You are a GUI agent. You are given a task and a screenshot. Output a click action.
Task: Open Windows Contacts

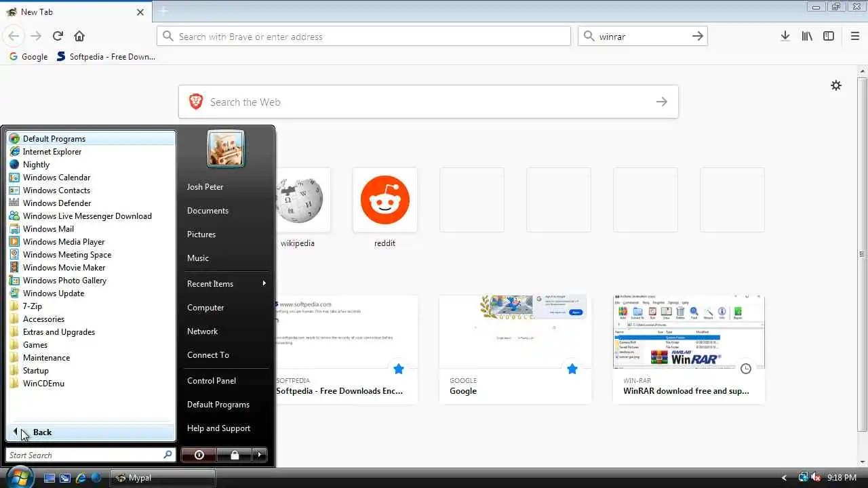[91, 190]
